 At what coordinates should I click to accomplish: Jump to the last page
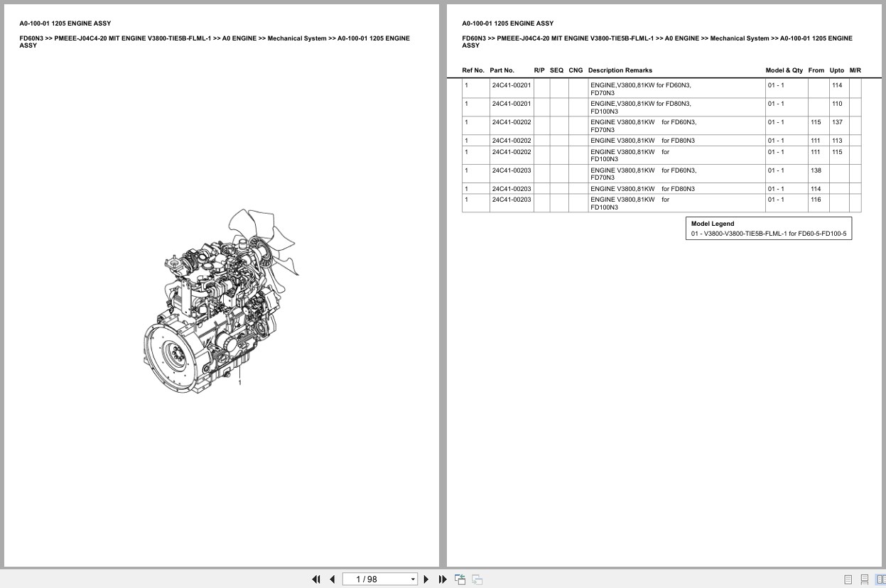point(443,579)
